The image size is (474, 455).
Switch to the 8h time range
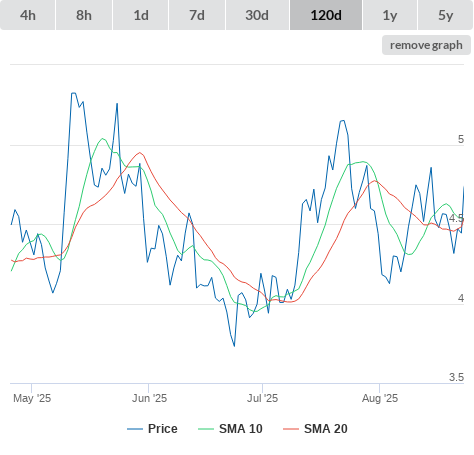(84, 15)
